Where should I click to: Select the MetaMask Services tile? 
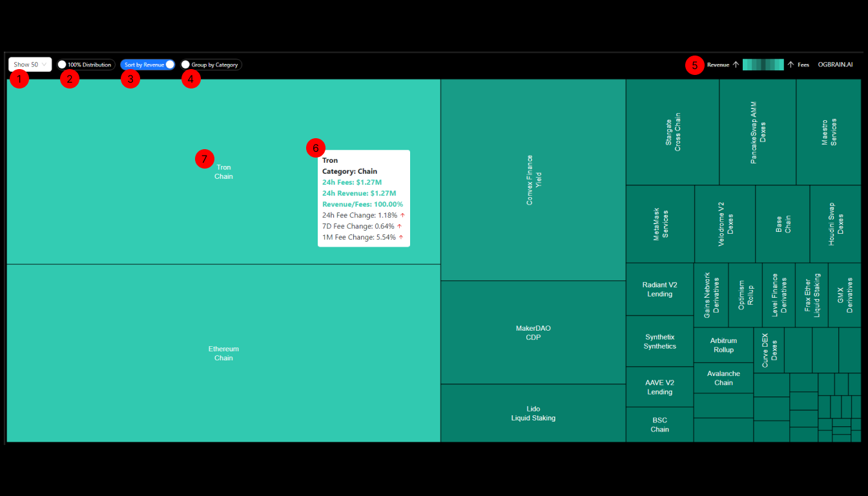coord(659,224)
